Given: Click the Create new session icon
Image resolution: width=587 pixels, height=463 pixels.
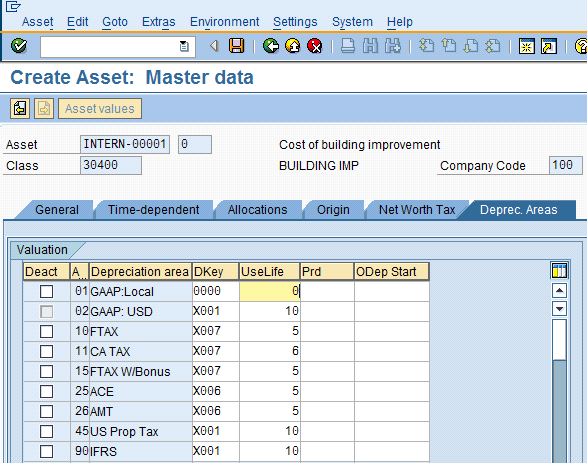Looking at the screenshot, I should coord(526,46).
